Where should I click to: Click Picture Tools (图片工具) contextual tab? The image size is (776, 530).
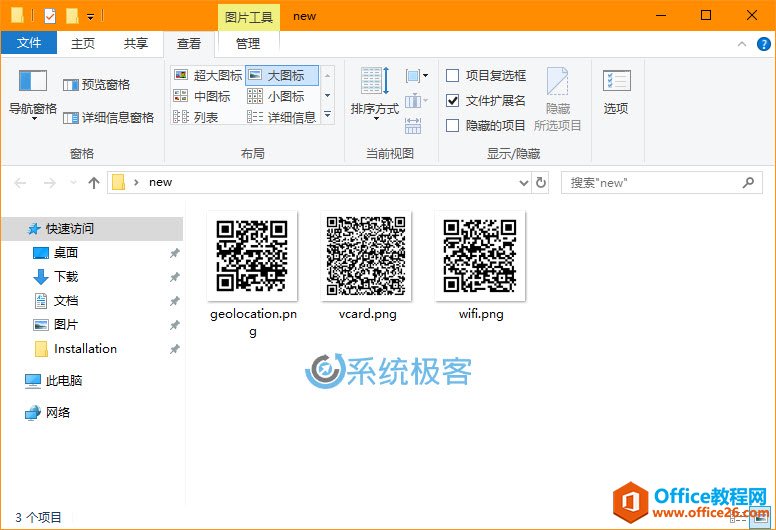click(x=249, y=17)
